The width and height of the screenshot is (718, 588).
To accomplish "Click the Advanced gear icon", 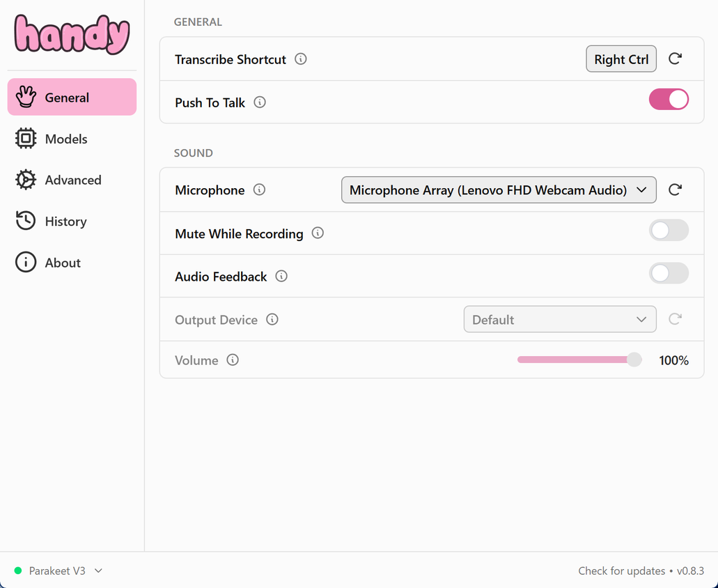I will point(26,180).
